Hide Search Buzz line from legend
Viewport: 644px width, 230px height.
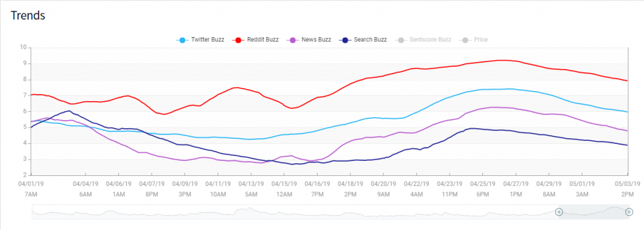click(x=363, y=40)
